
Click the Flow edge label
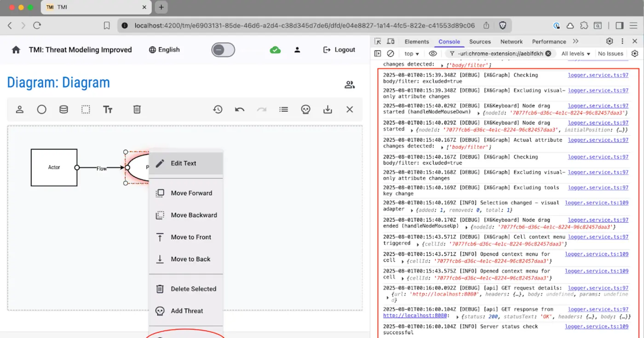pyautogui.click(x=102, y=169)
